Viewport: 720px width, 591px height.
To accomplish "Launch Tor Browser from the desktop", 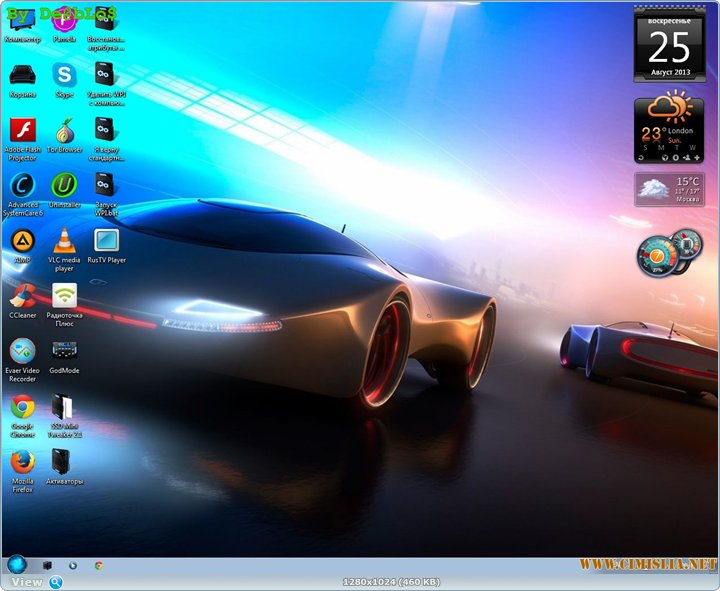I will coord(65,131).
